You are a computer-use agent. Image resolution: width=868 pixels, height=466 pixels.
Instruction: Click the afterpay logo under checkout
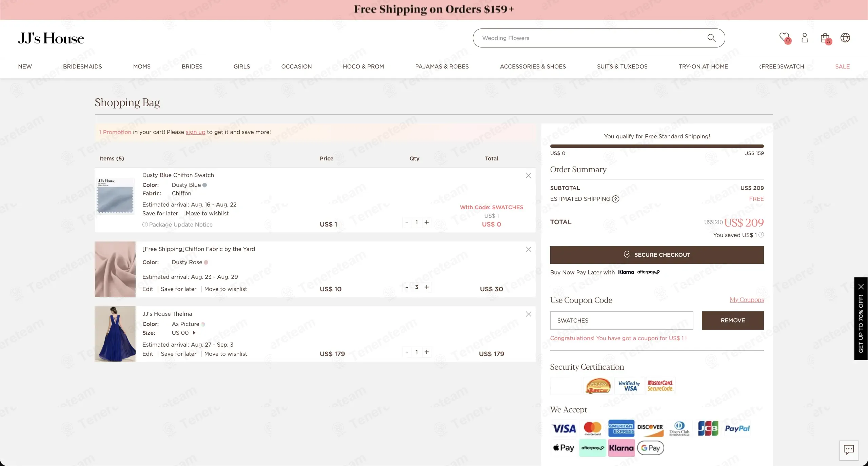pos(649,272)
